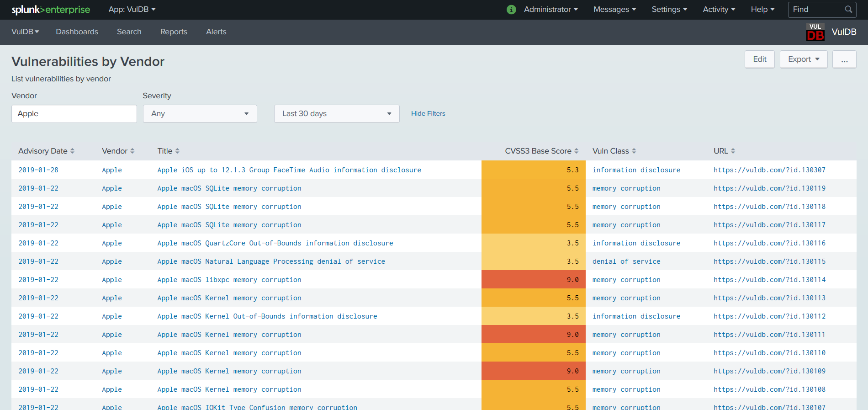The image size is (868, 410).
Task: Click the Hide Filters link
Action: click(x=428, y=113)
